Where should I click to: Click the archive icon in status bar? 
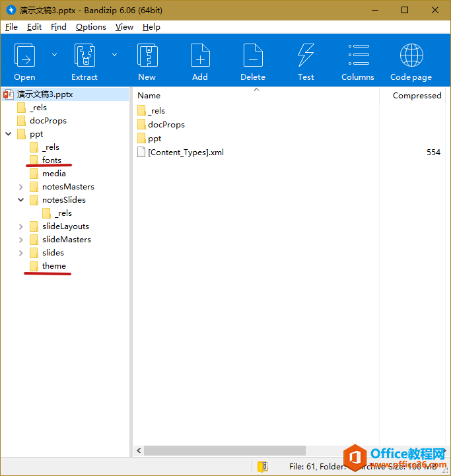pyautogui.click(x=263, y=467)
